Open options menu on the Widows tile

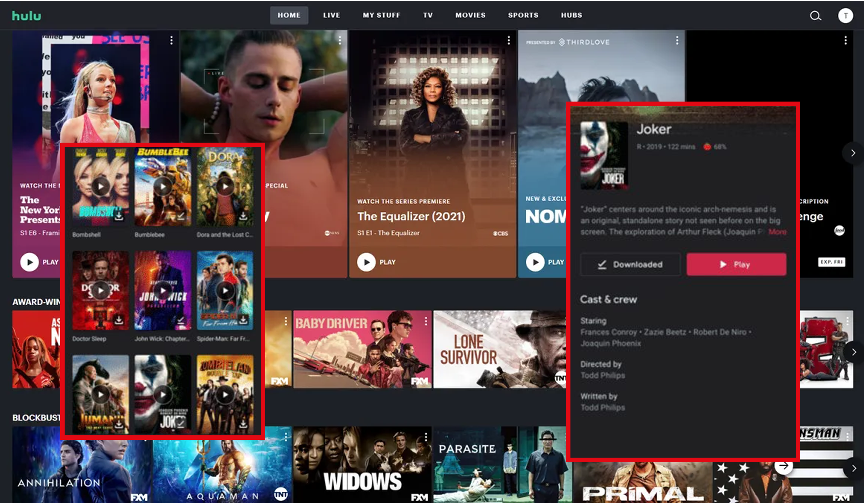point(426,437)
